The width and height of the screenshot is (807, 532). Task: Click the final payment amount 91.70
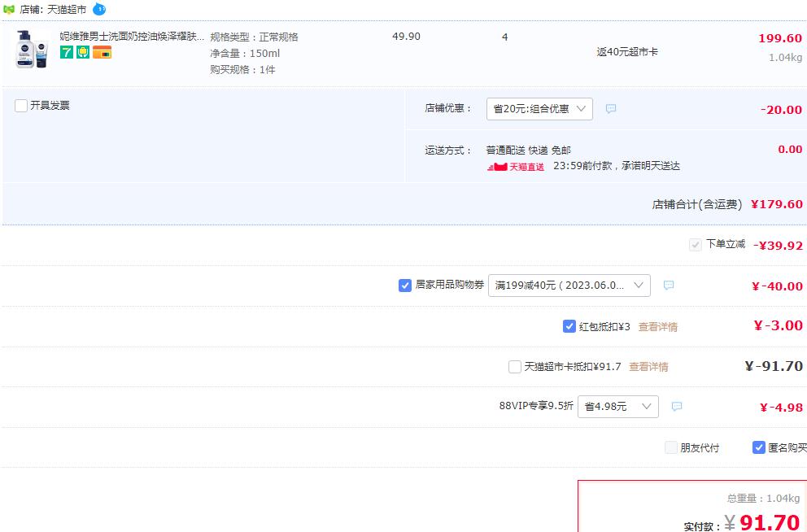770,522
